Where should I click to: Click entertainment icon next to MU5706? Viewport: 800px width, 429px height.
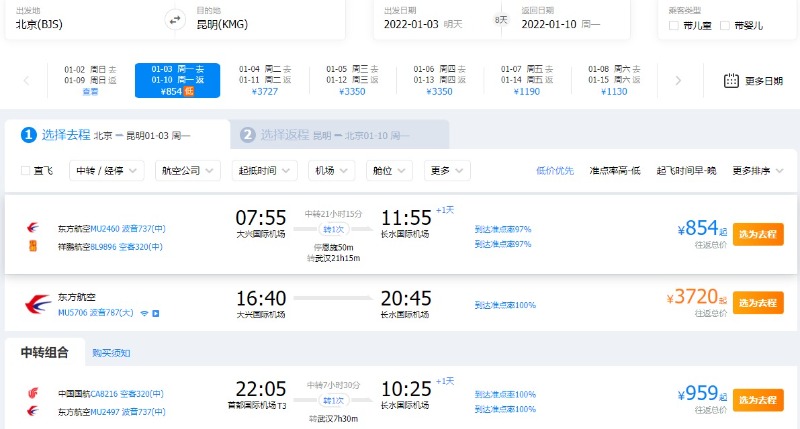pyautogui.click(x=156, y=313)
